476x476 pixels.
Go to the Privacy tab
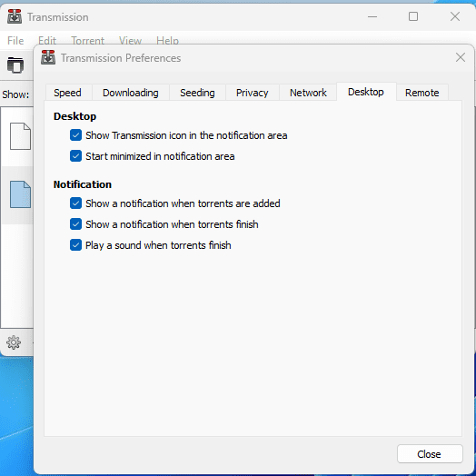tap(252, 93)
